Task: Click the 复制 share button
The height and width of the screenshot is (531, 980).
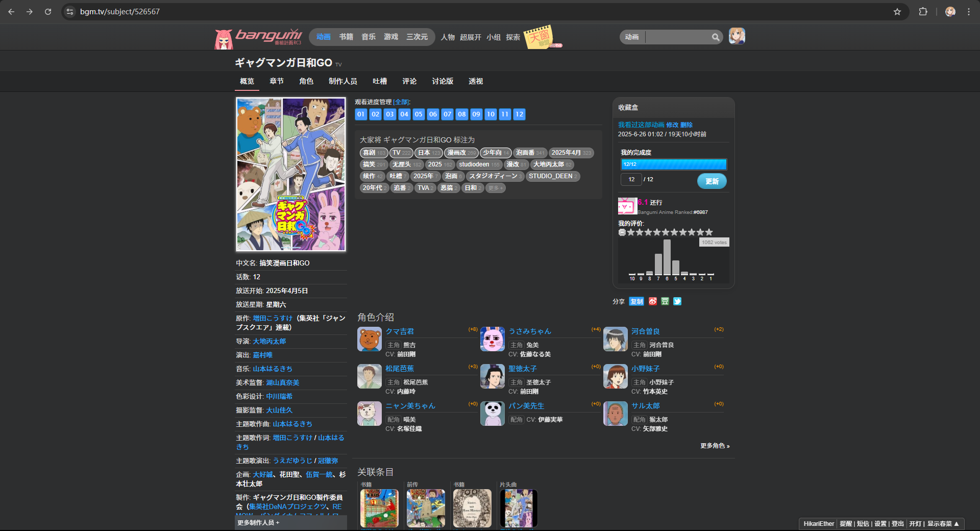Action: pos(636,301)
